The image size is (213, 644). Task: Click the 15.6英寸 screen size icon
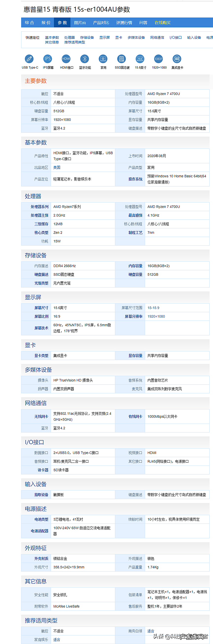tap(140, 59)
